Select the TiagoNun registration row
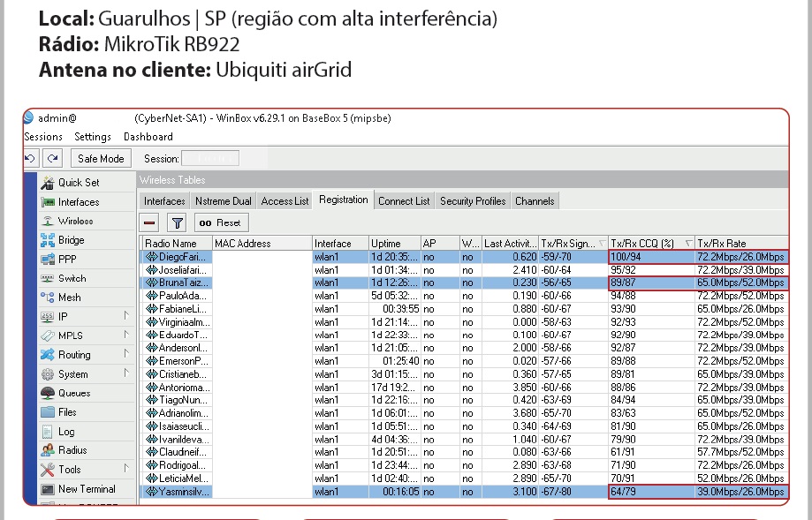The image size is (812, 520). click(465, 400)
